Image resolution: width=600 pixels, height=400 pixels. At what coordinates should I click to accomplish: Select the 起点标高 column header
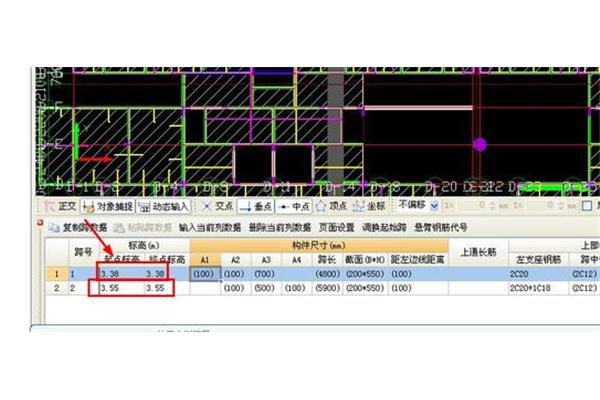[x=122, y=259]
